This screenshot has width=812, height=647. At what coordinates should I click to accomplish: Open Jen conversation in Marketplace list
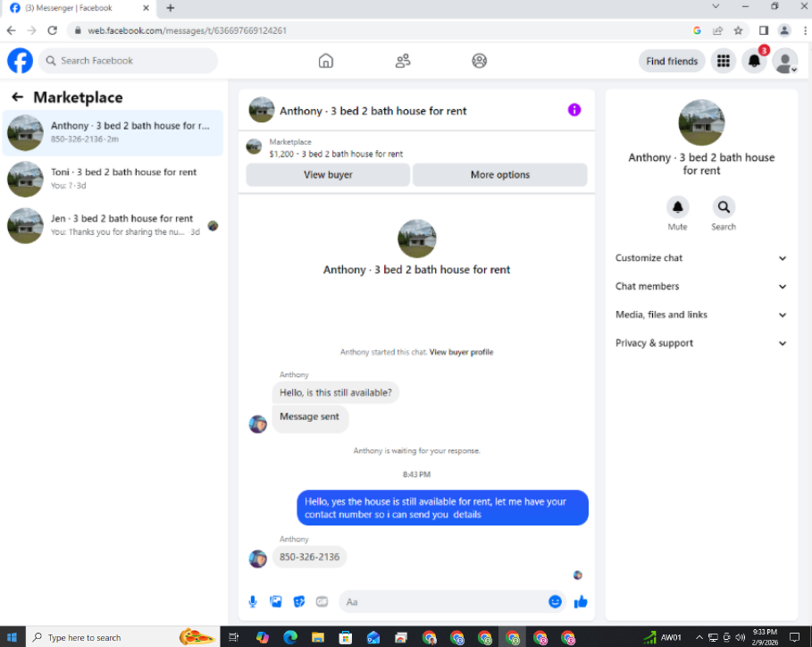(113, 225)
